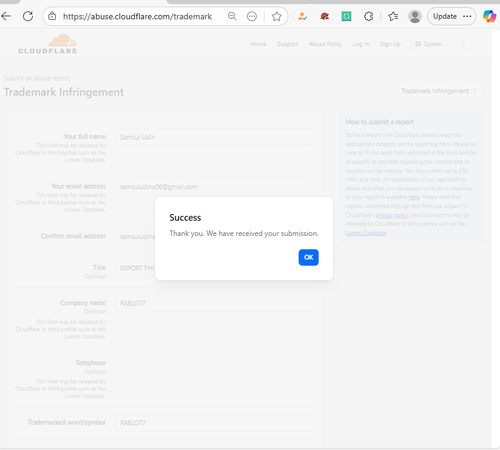500x450 pixels.
Task: Click the Cloudflare logo
Action: point(47,44)
